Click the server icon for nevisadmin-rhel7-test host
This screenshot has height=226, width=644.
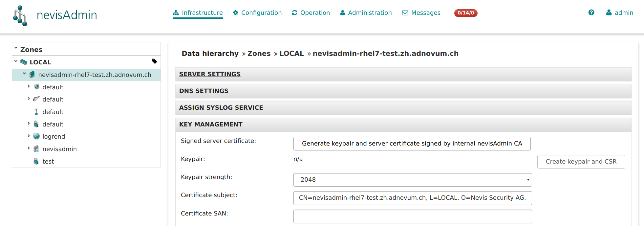(32, 75)
